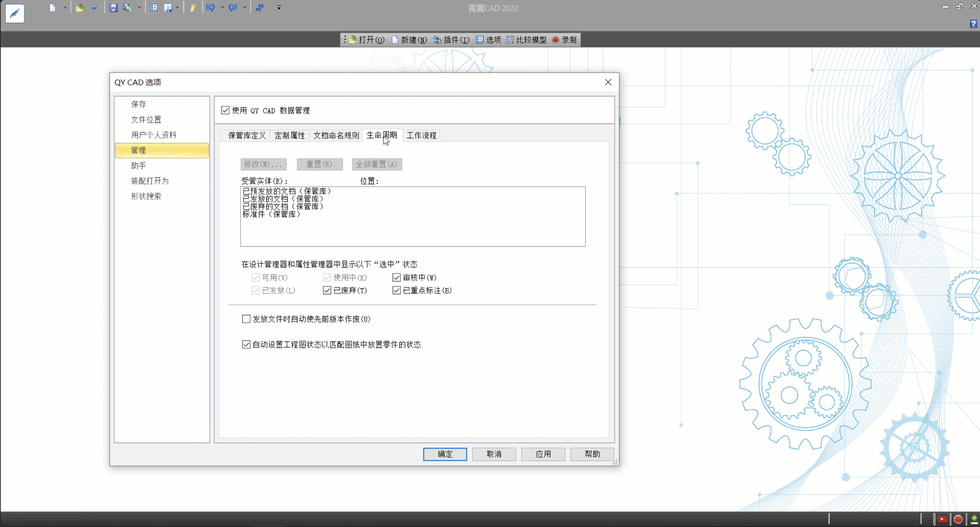980x527 pixels.
Task: Click the red round record icon in status bar
Action: tap(958, 519)
